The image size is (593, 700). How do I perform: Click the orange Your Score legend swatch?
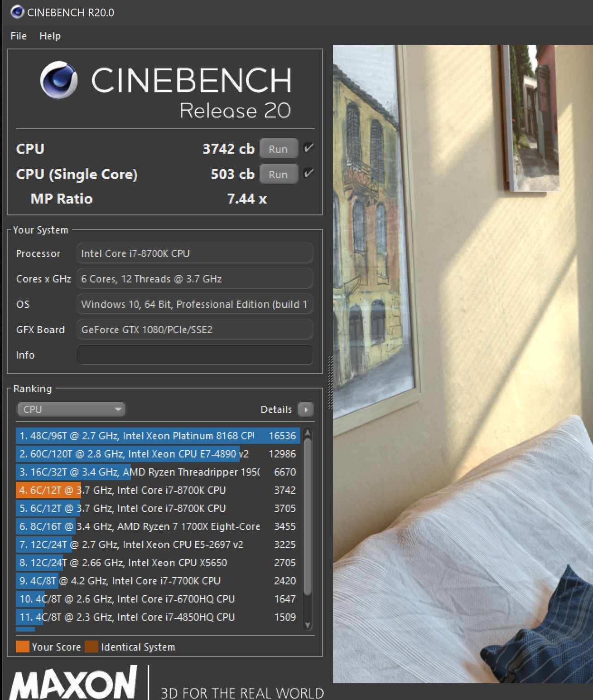click(23, 647)
